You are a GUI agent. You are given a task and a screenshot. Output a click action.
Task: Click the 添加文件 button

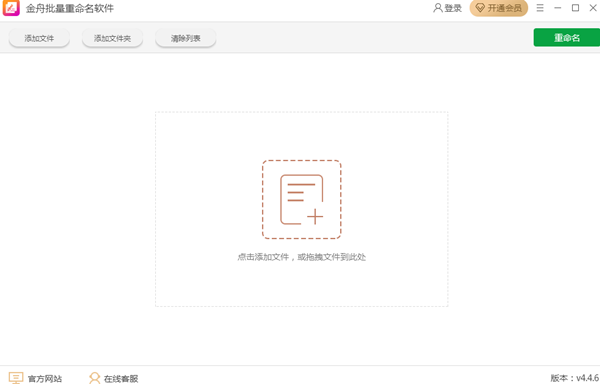coord(39,38)
